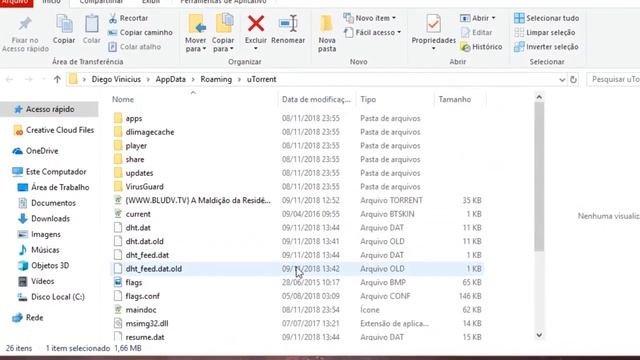Choose Copiar caminho in ribbon
Viewport: 640px width, 360px height.
(x=140, y=32)
